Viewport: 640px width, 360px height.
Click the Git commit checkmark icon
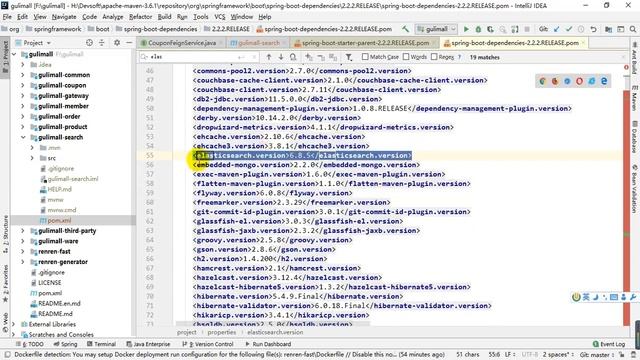tap(569, 29)
